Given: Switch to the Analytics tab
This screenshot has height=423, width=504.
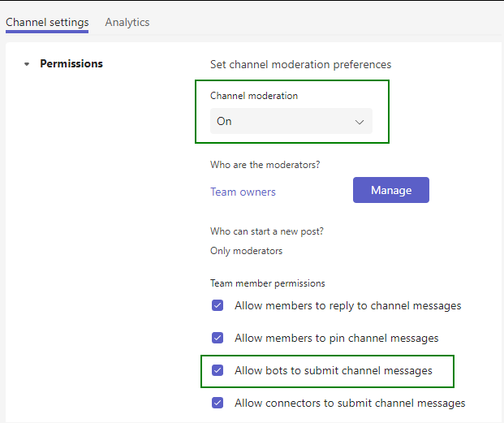Looking at the screenshot, I should click(127, 22).
